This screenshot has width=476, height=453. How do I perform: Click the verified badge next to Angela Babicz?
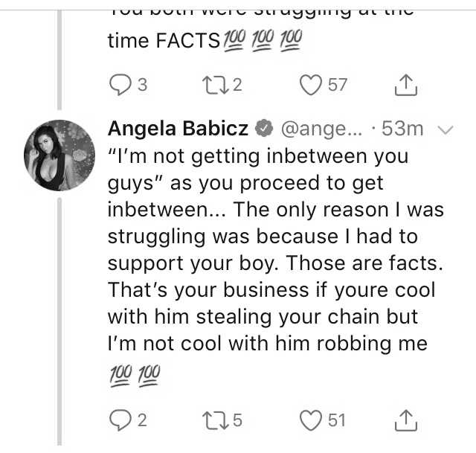click(x=264, y=128)
